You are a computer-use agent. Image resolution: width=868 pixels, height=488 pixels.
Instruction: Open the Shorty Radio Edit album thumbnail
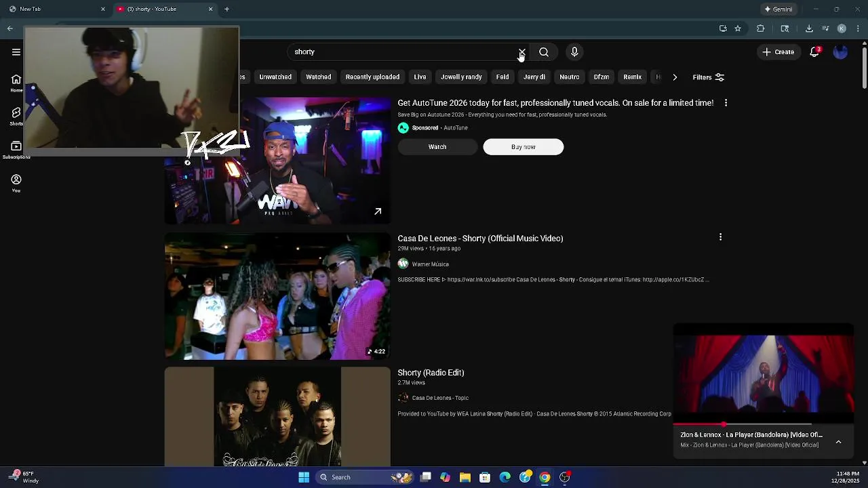click(277, 417)
